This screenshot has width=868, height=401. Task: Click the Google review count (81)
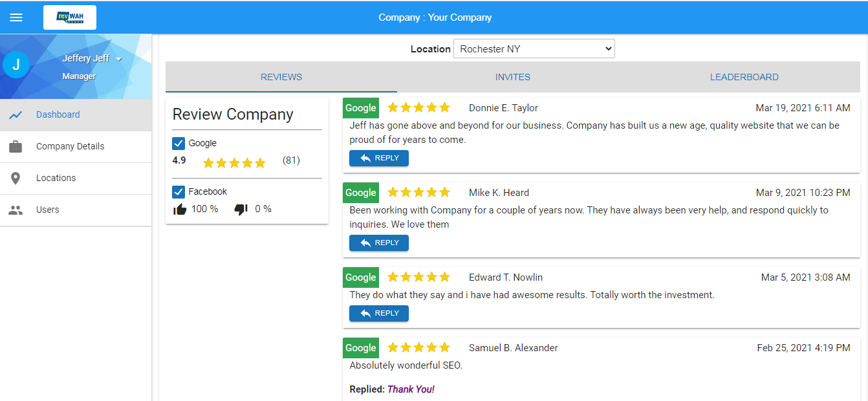click(291, 160)
